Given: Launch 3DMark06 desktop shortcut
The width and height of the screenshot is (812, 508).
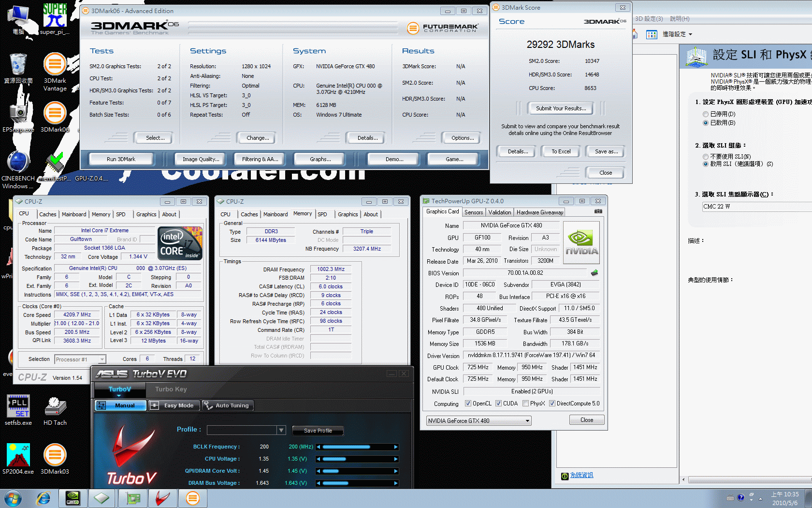Looking at the screenshot, I should coord(55,116).
